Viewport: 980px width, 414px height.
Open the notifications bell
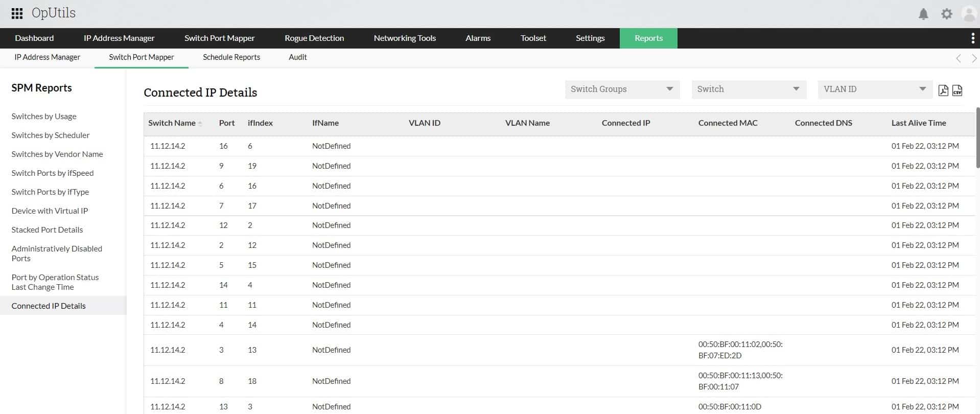[x=923, y=14]
